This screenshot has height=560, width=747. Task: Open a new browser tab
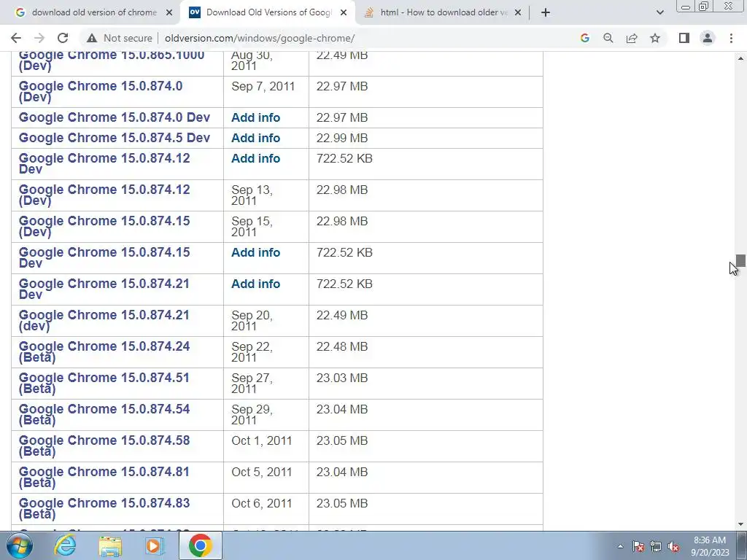click(x=546, y=12)
